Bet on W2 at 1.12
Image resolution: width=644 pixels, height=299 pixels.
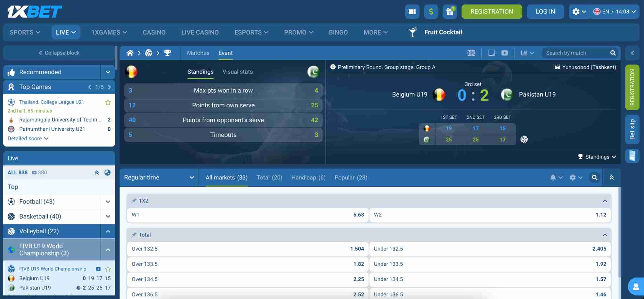click(490, 215)
